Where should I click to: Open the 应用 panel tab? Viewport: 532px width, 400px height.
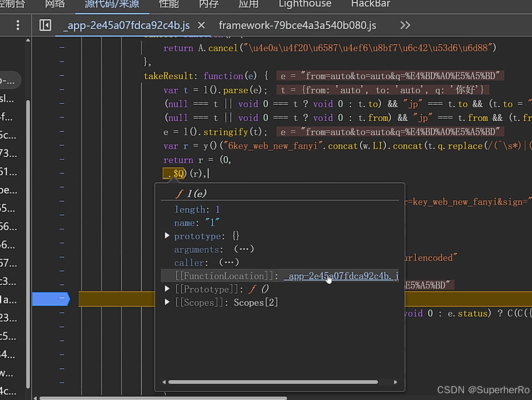[248, 4]
